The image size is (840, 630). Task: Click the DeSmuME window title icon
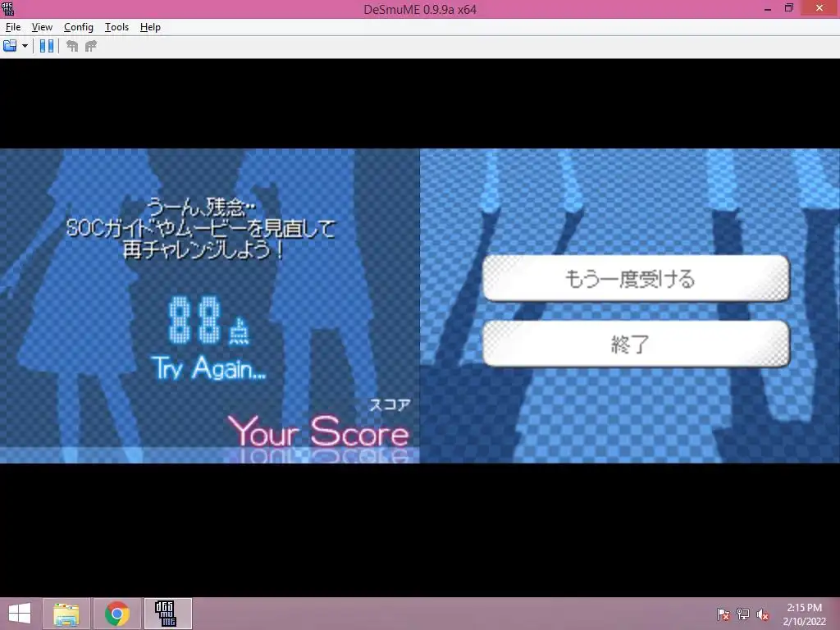point(8,8)
